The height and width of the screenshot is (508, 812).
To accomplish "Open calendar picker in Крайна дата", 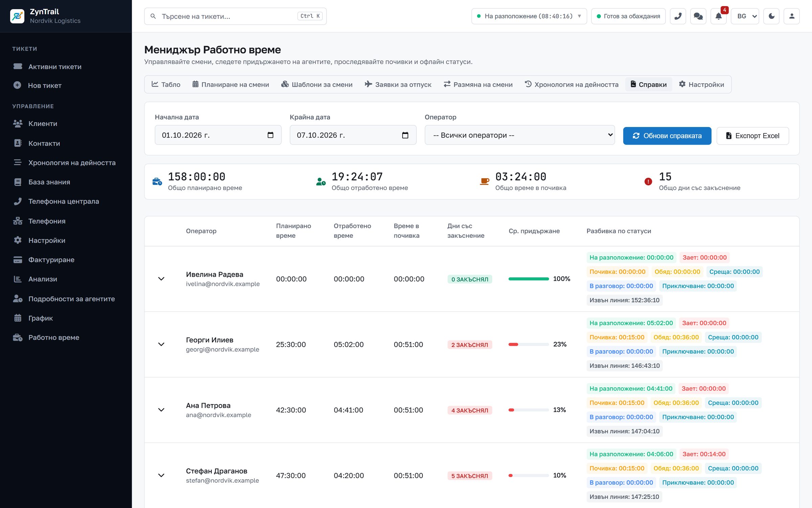I will coord(405,135).
